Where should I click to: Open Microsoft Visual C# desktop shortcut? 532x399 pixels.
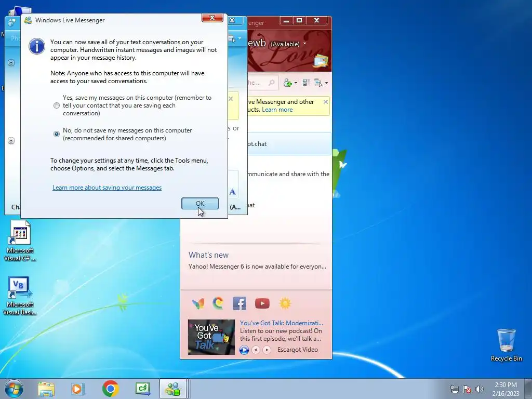coord(20,241)
